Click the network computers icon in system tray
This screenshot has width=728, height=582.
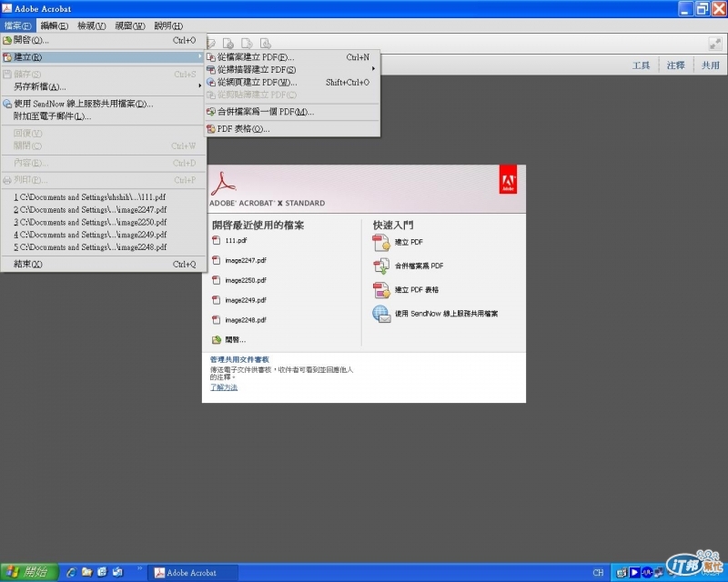(658, 573)
